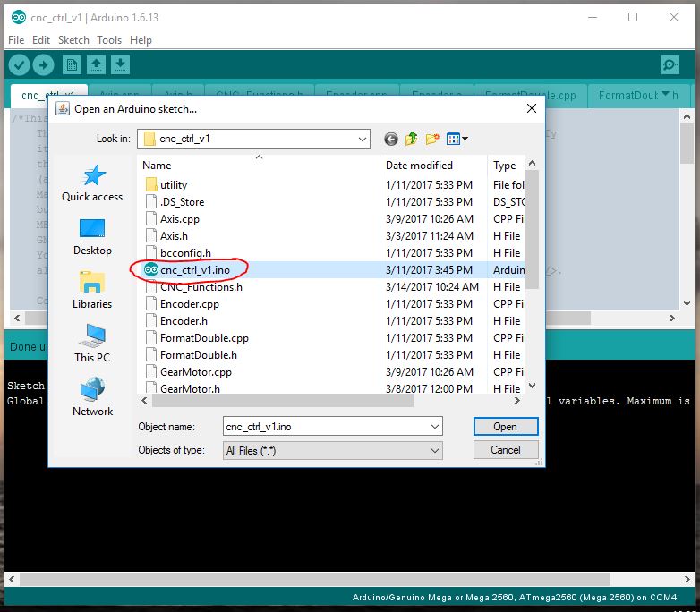This screenshot has width=700, height=612.
Task: Close the Open an Arduino sketch dialog
Action: [x=531, y=108]
